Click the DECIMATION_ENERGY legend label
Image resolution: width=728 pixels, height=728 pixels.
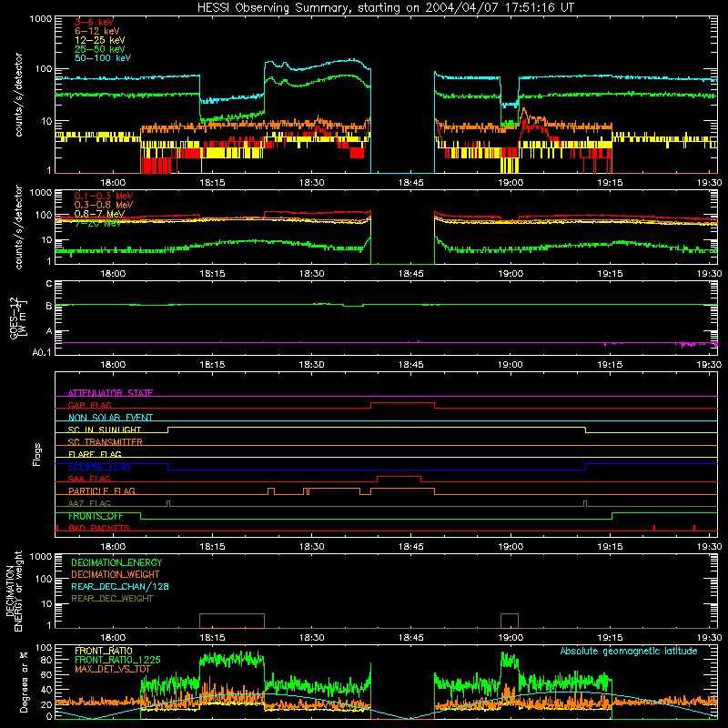coord(116,562)
